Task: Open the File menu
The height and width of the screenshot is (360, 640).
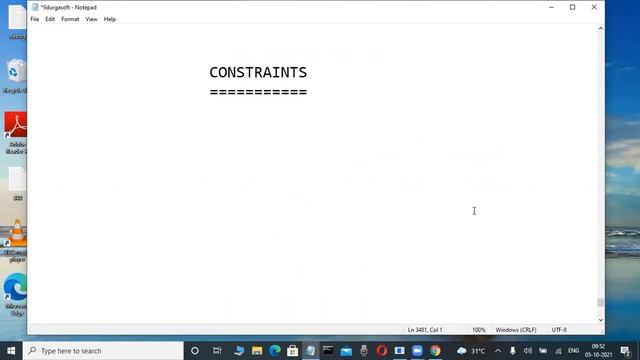Action: click(35, 19)
